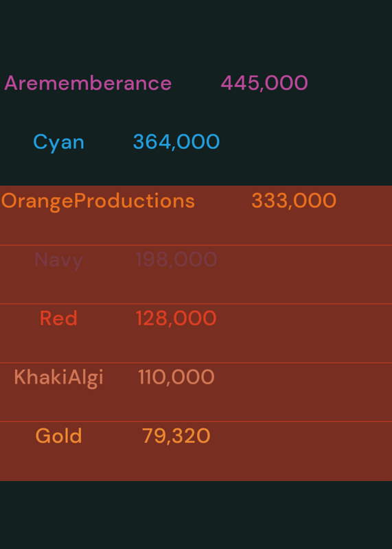
Task: Select the Red player name
Action: coord(58,318)
